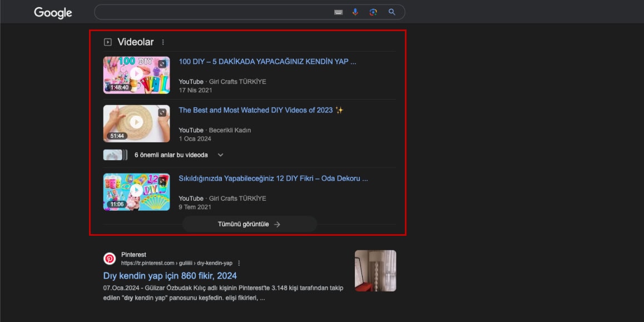Open the on-screen keyboard icon

(x=339, y=12)
